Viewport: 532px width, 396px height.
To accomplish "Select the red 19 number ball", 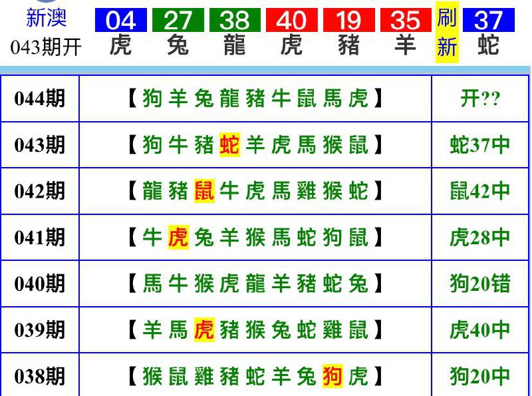I will [x=348, y=20].
